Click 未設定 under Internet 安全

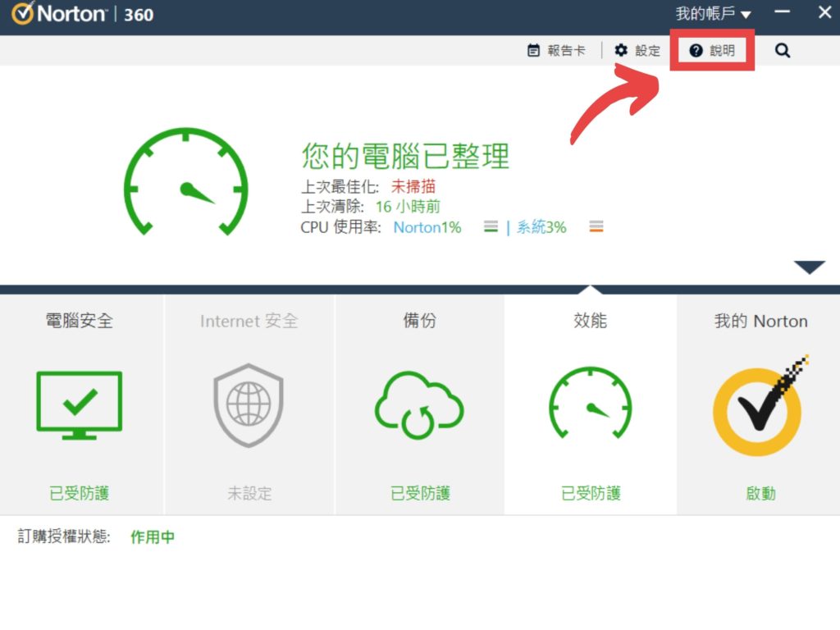[x=249, y=493]
